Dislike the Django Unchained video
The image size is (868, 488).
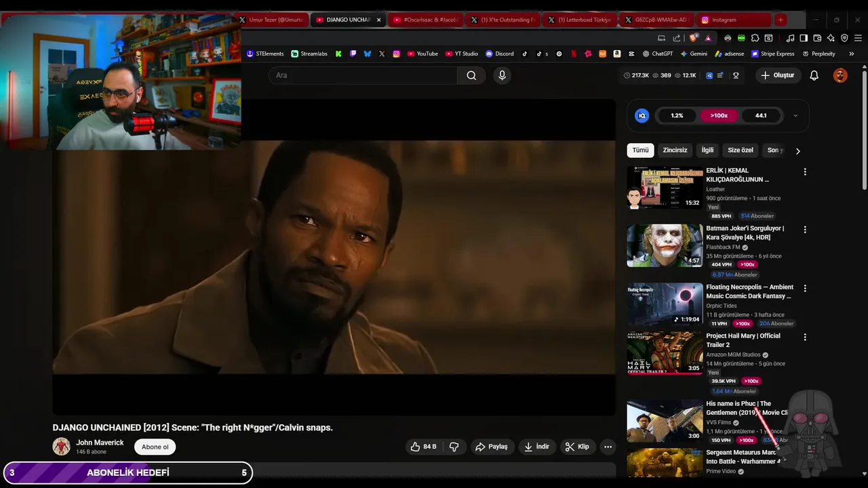pos(454,447)
